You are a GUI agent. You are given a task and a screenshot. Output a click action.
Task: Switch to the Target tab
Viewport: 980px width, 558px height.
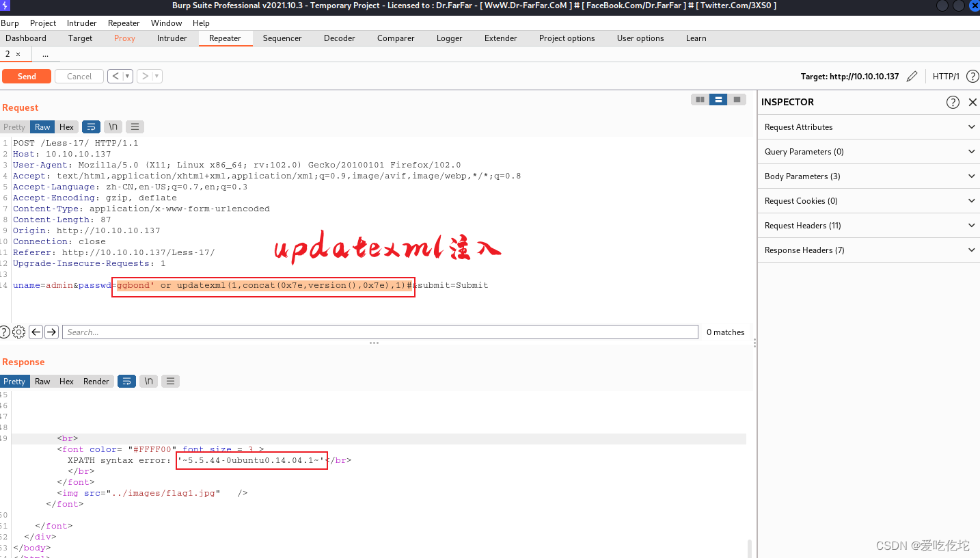(x=80, y=38)
